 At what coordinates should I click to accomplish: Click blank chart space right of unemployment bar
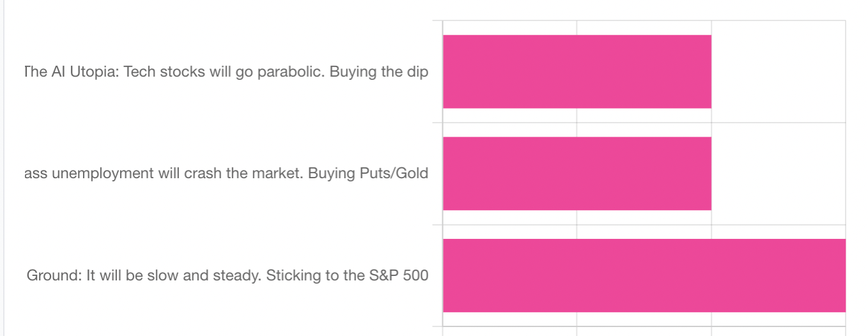(x=778, y=173)
